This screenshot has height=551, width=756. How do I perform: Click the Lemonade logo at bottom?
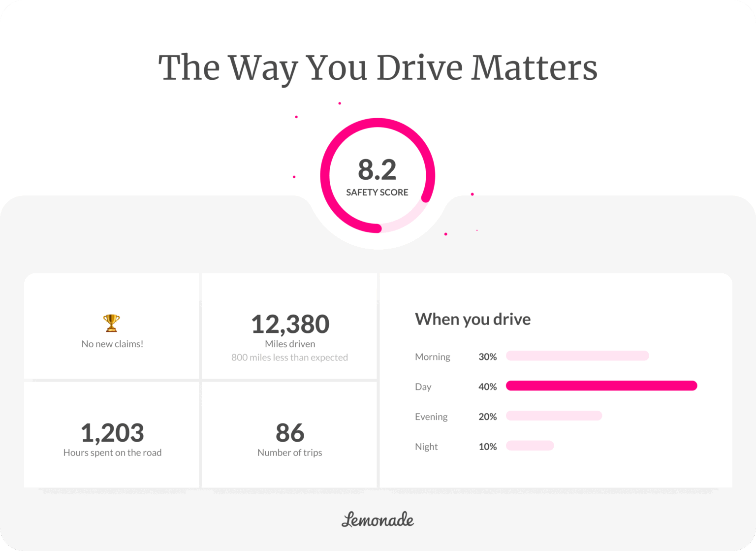point(378,519)
